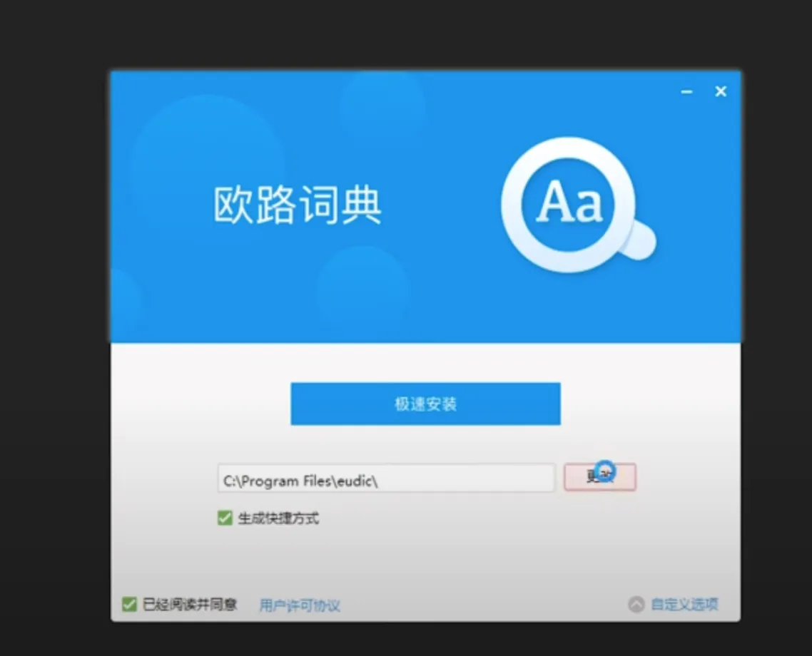Click the install path input field
The image size is (812, 656).
[464, 481]
